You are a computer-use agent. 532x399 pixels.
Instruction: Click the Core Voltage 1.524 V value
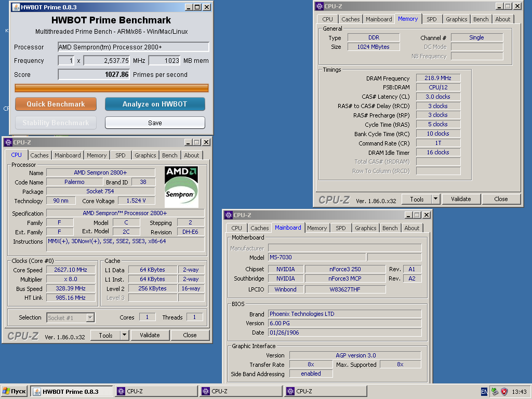[x=136, y=201]
